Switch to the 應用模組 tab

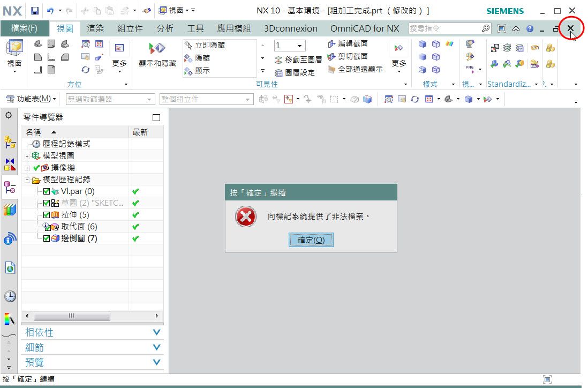(234, 28)
